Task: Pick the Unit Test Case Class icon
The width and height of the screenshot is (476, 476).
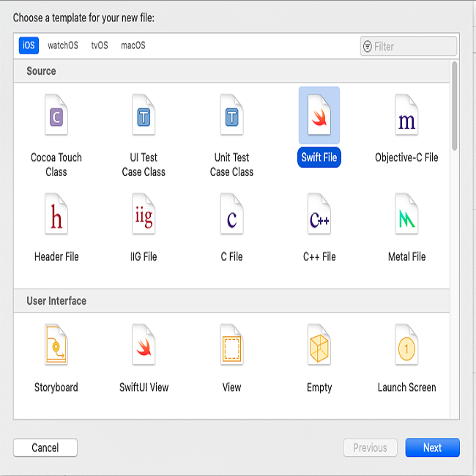Action: pos(231,115)
